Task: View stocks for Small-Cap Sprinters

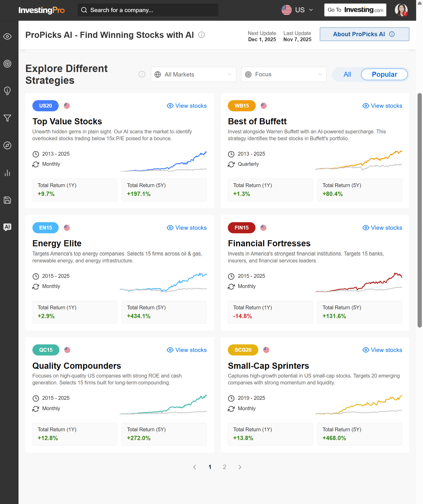Action: [383, 350]
